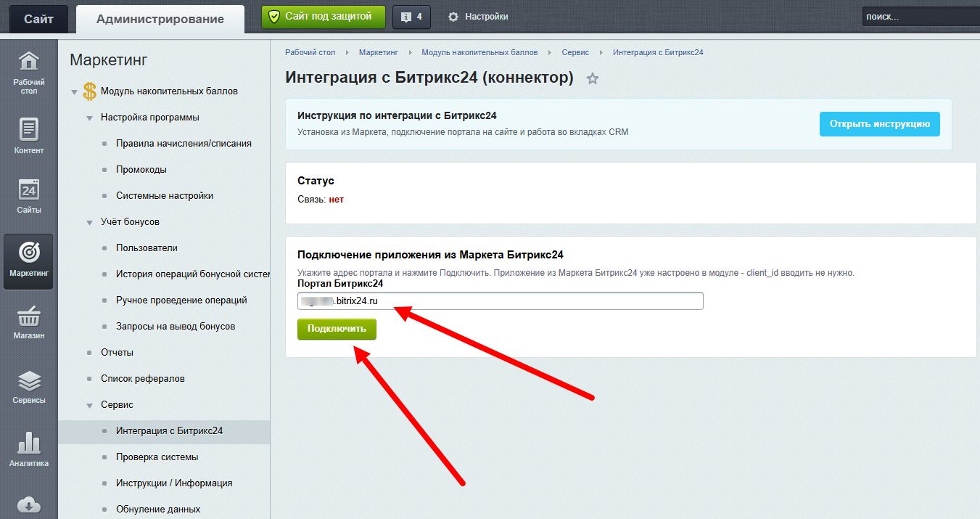Click the Подключить button

tap(337, 329)
